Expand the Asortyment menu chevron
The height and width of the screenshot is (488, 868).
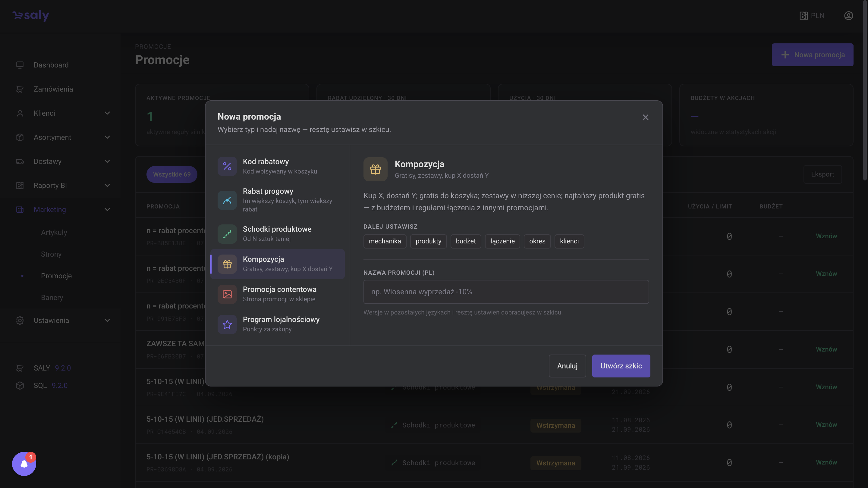point(107,137)
